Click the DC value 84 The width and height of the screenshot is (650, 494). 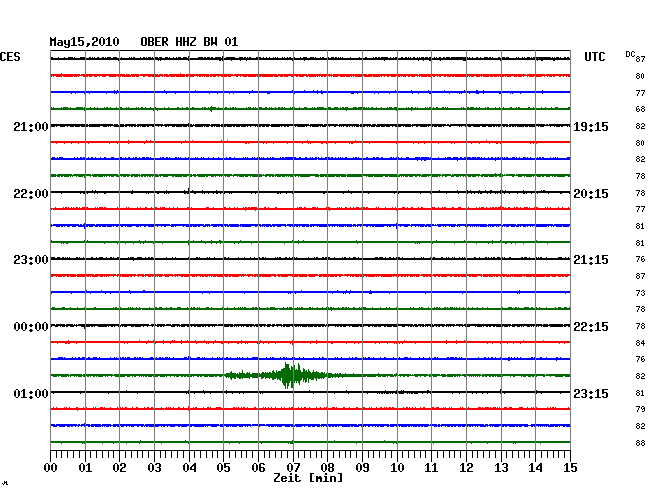point(640,343)
